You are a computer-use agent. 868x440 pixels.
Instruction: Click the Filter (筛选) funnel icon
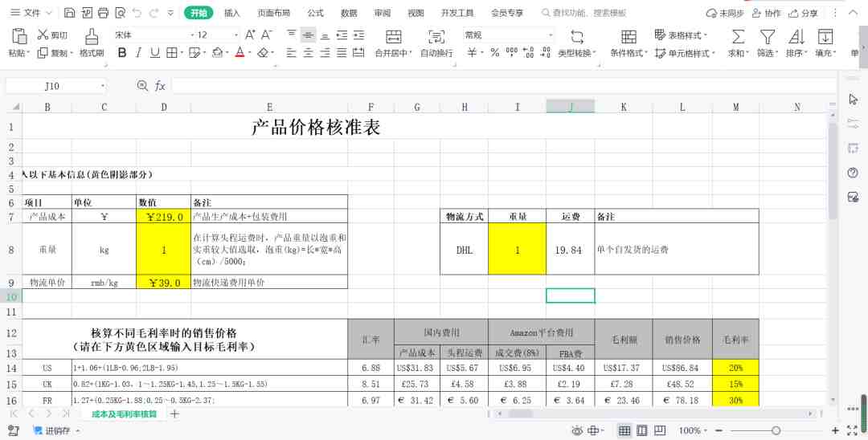(x=768, y=36)
